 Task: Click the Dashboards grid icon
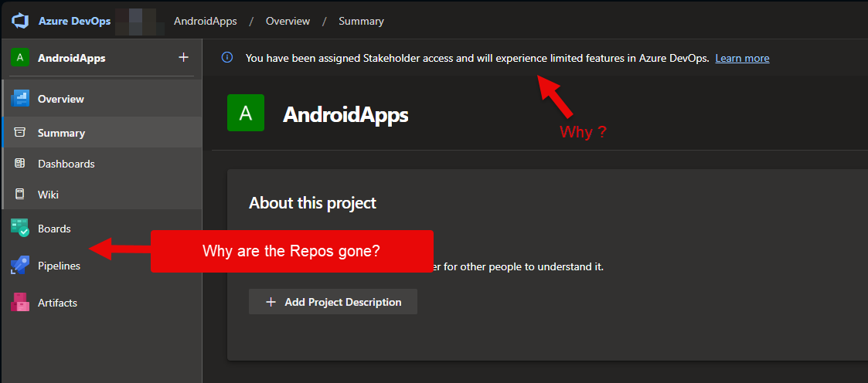pos(20,164)
